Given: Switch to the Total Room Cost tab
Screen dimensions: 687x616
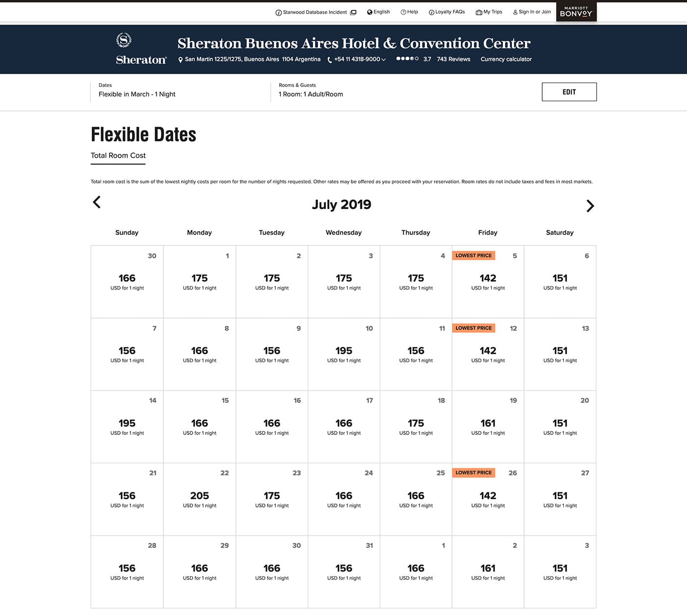Looking at the screenshot, I should pyautogui.click(x=118, y=156).
